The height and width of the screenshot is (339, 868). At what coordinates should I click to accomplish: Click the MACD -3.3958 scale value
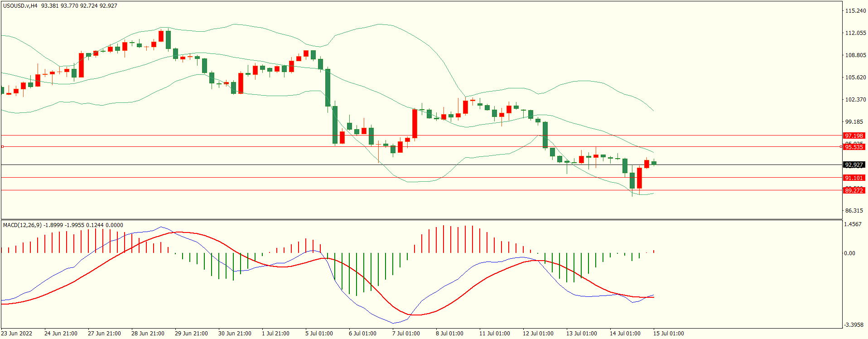click(x=854, y=325)
